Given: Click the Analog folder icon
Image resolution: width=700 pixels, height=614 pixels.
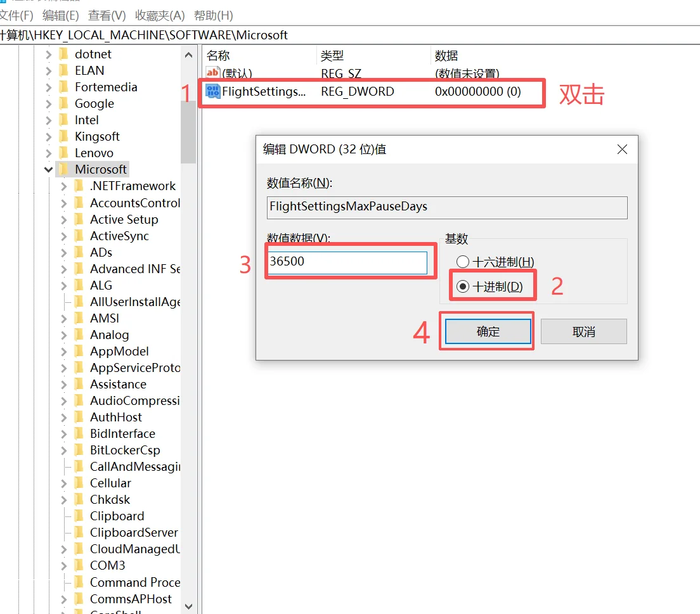Looking at the screenshot, I should tap(79, 335).
